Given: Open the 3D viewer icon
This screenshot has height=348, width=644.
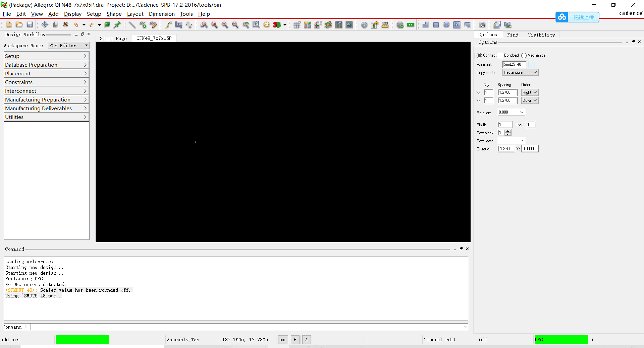Looking at the screenshot, I should coord(277,25).
